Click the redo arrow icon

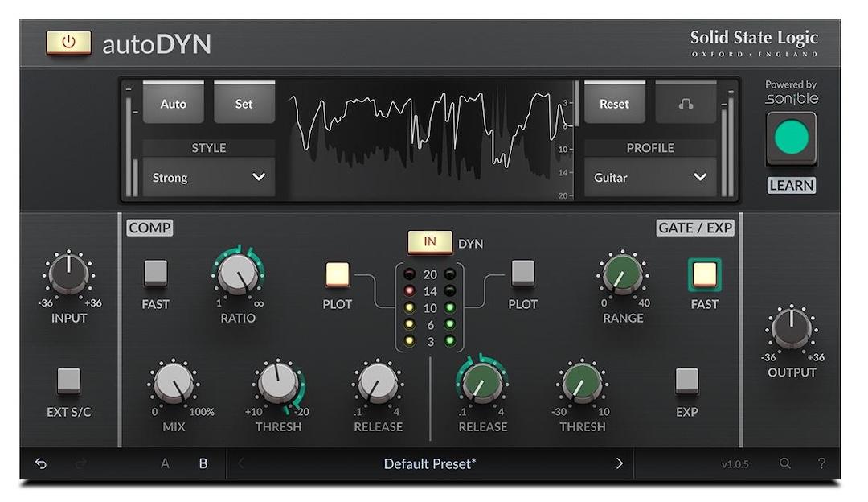80,463
